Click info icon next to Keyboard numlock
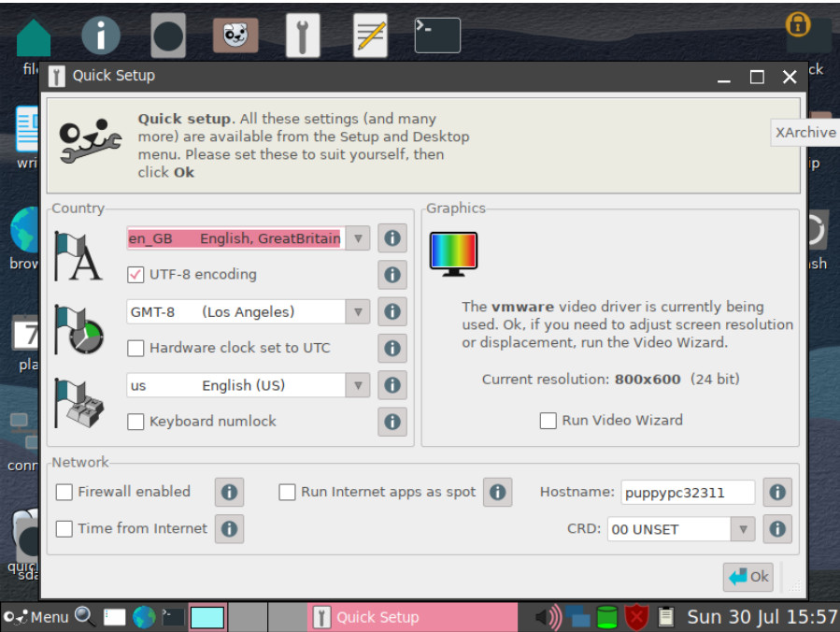Screen dimensions: 840x632 (x=392, y=422)
